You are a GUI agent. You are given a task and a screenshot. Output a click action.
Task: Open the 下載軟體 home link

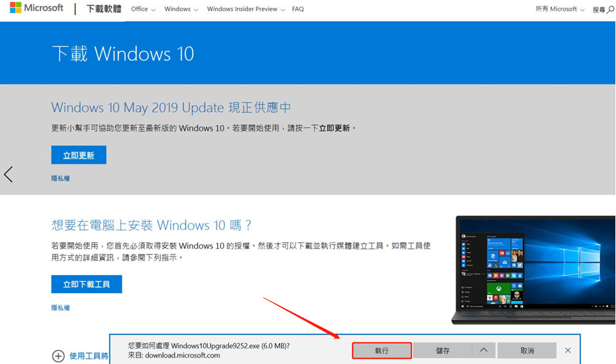104,8
